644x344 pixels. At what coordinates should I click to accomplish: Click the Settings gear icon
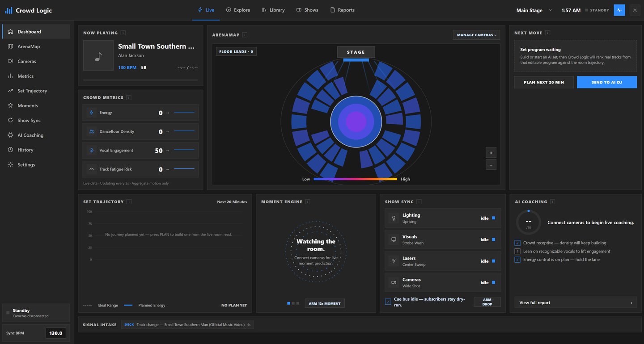pyautogui.click(x=10, y=164)
